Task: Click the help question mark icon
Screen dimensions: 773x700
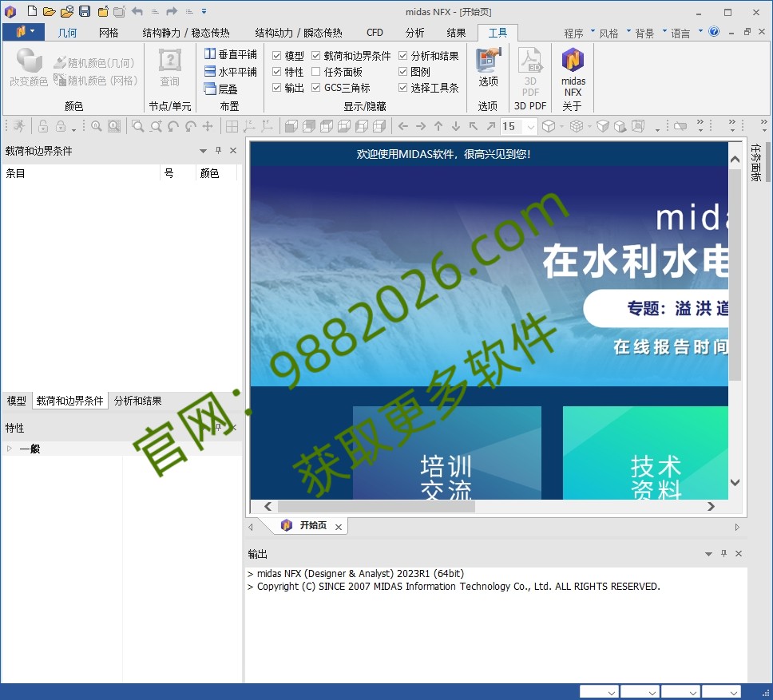Action: coord(714,32)
